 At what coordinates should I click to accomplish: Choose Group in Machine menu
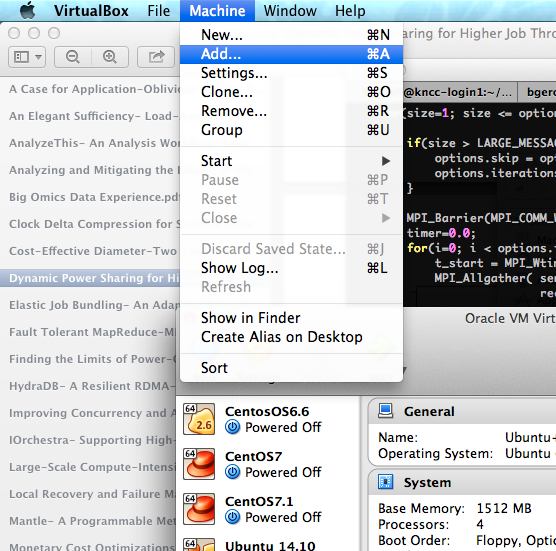291,130
